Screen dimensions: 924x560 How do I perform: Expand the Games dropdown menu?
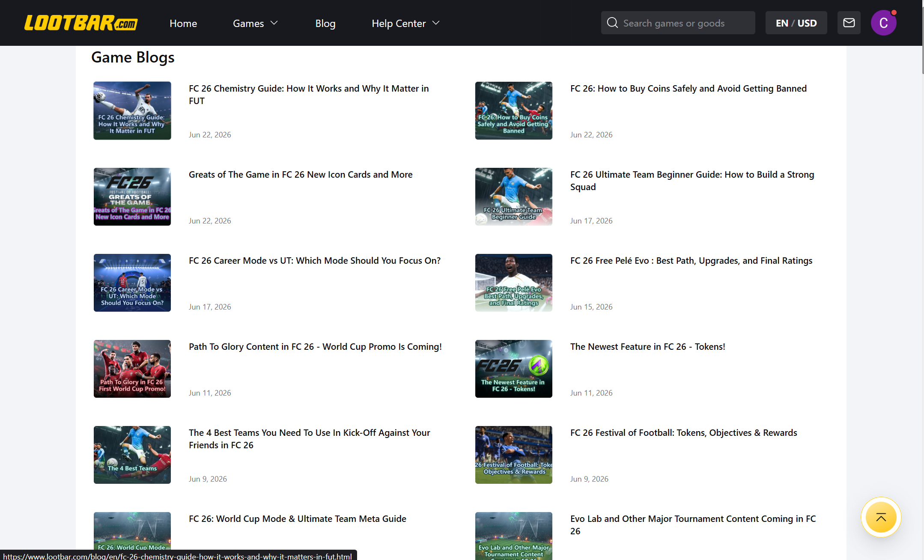(256, 23)
